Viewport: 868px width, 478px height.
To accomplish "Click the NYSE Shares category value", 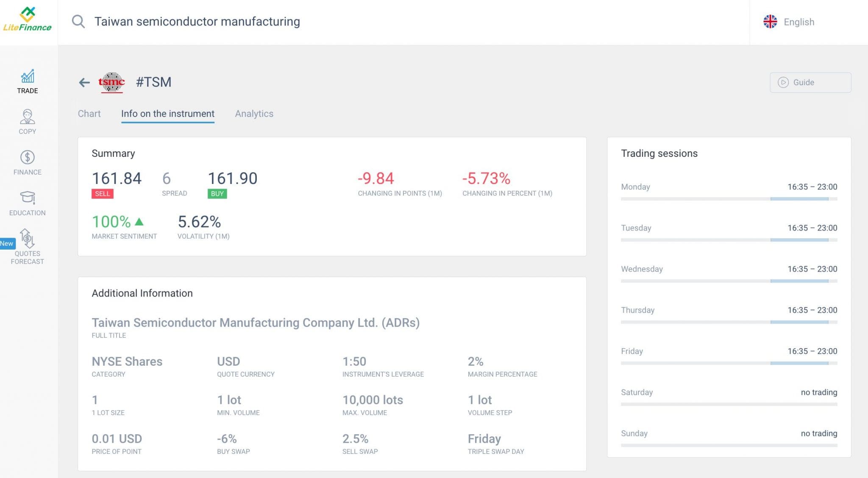I will 127,361.
